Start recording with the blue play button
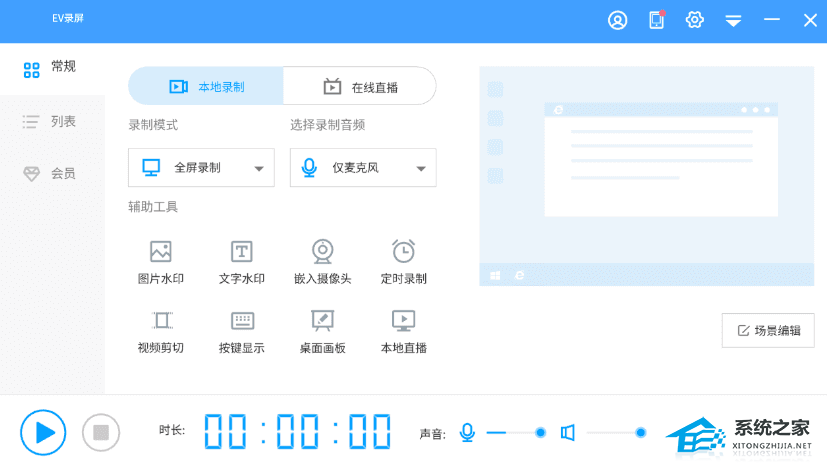This screenshot has height=464, width=827. pos(43,432)
